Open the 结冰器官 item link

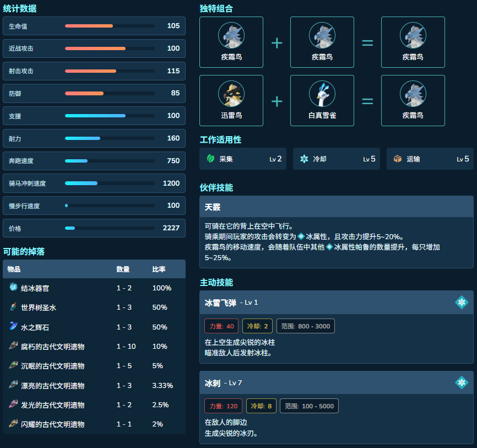point(35,288)
